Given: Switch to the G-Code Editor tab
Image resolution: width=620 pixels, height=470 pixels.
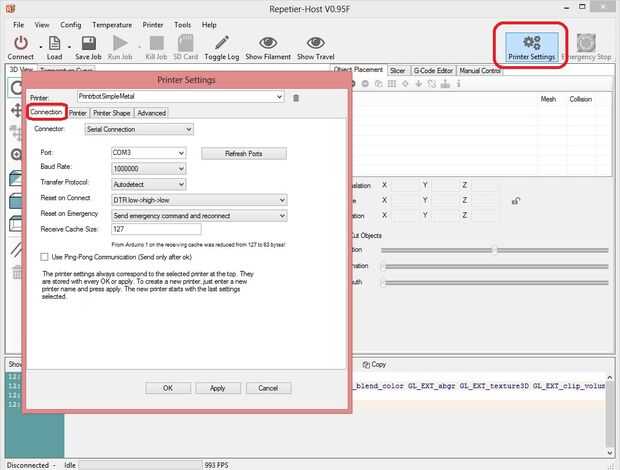Looking at the screenshot, I should [433, 71].
